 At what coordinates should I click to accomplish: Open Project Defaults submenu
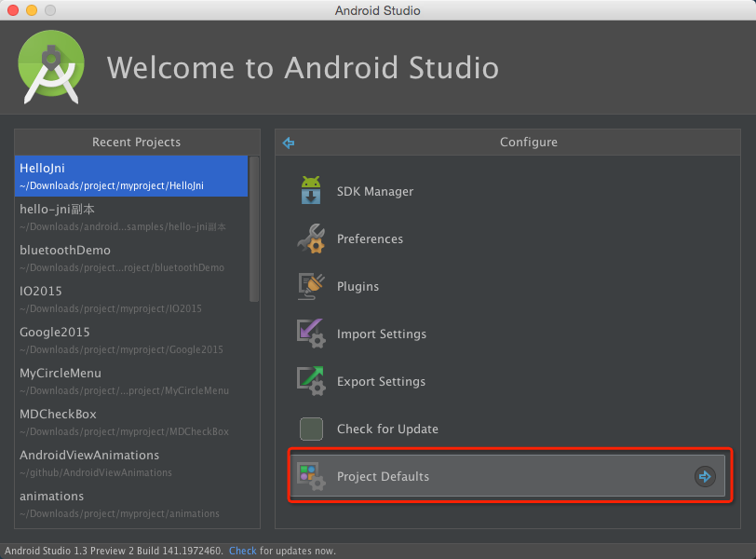[x=507, y=476]
